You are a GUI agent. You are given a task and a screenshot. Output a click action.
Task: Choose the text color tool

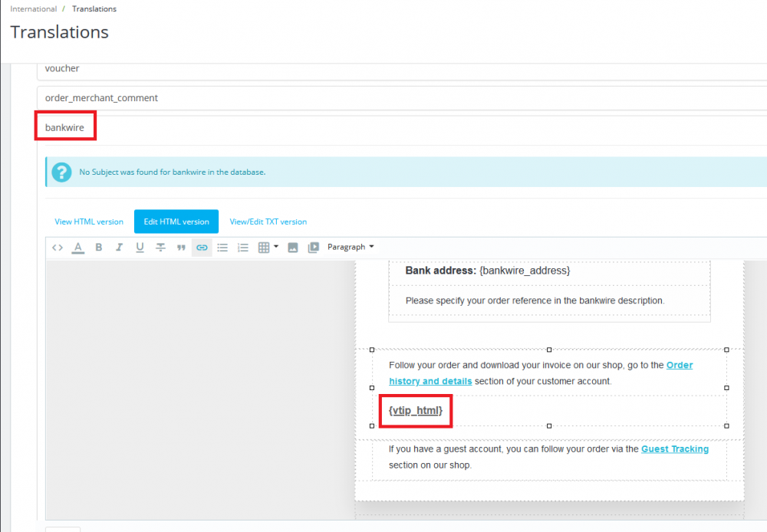pos(77,248)
